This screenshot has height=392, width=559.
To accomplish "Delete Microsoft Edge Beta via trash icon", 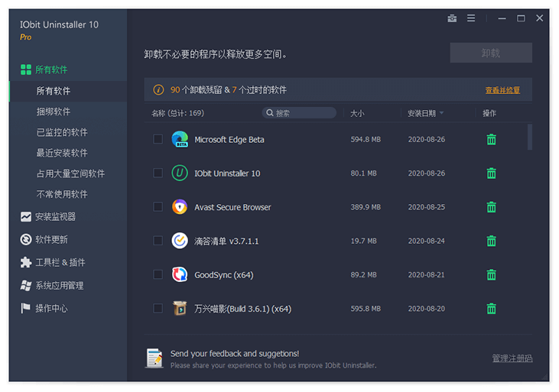I will click(x=491, y=139).
